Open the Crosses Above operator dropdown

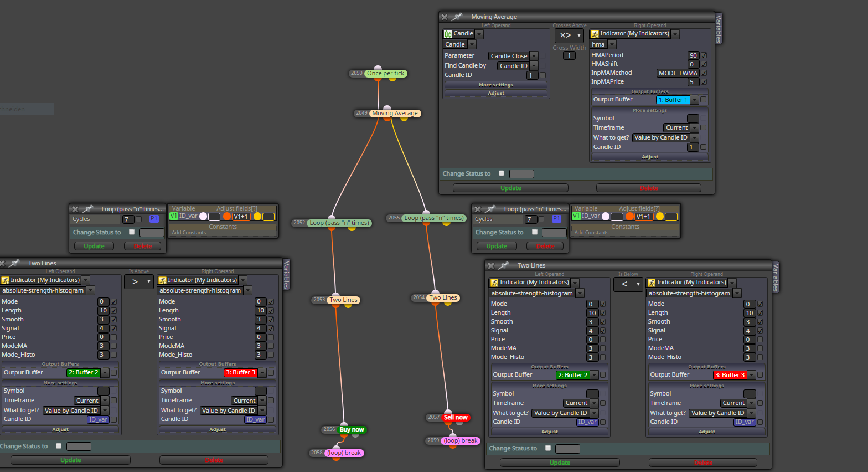(x=570, y=35)
